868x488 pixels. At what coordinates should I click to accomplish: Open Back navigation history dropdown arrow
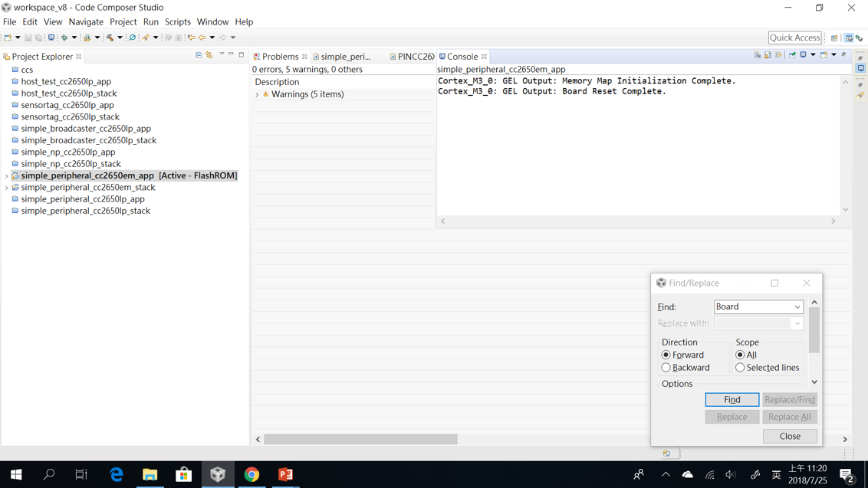[x=212, y=38]
